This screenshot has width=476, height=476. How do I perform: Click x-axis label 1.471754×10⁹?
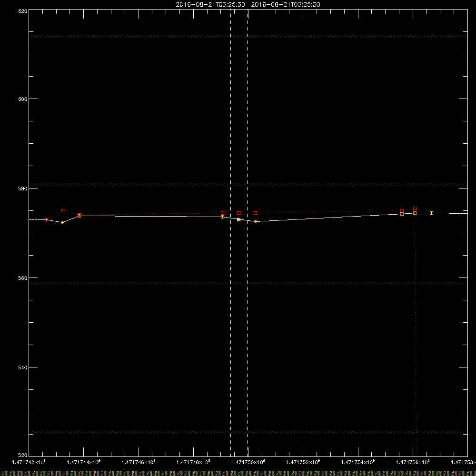(x=358, y=462)
